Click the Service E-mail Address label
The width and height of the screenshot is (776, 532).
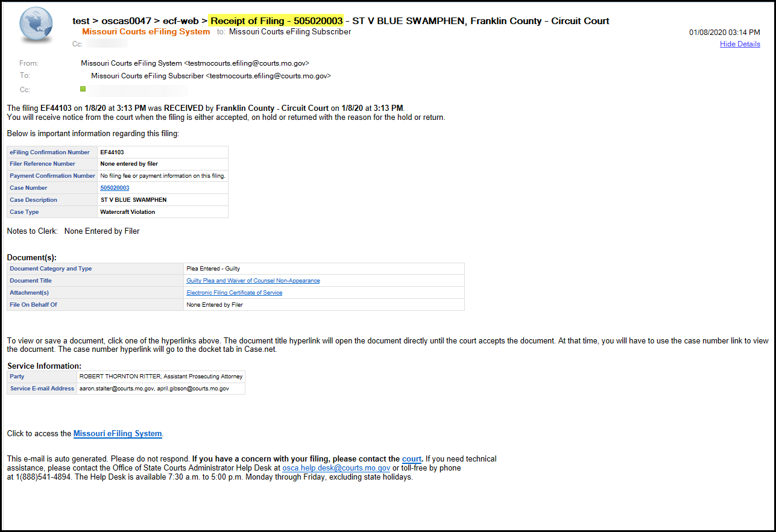coord(42,389)
